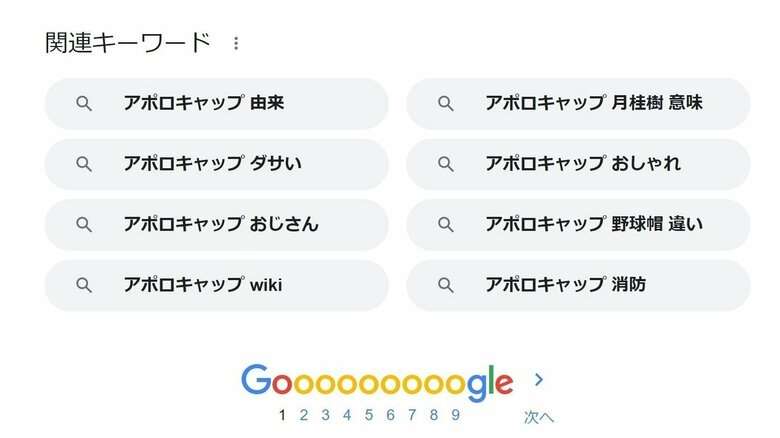Go to results page 2
Viewport: 780px width, 438px height.
point(303,415)
